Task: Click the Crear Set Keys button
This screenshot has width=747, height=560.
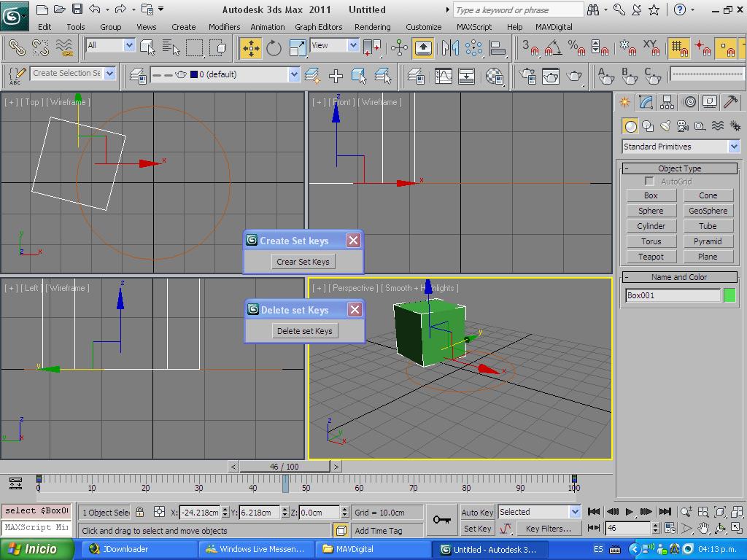Action: point(303,262)
